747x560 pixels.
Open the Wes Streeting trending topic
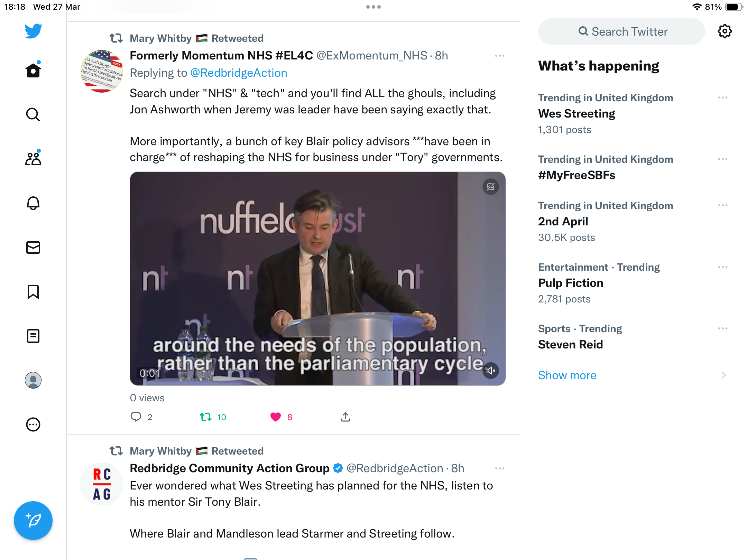[x=577, y=114]
